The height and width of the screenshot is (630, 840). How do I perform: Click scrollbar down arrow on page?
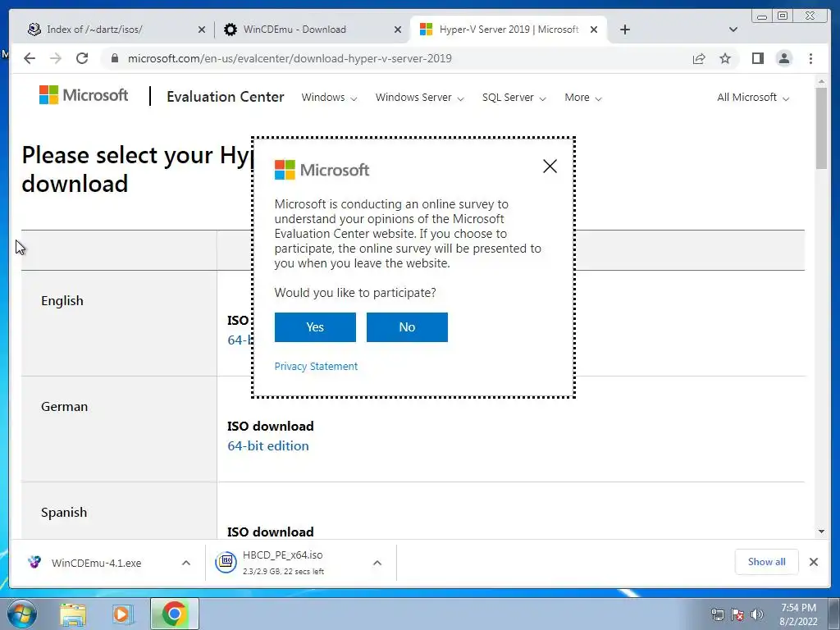click(821, 532)
